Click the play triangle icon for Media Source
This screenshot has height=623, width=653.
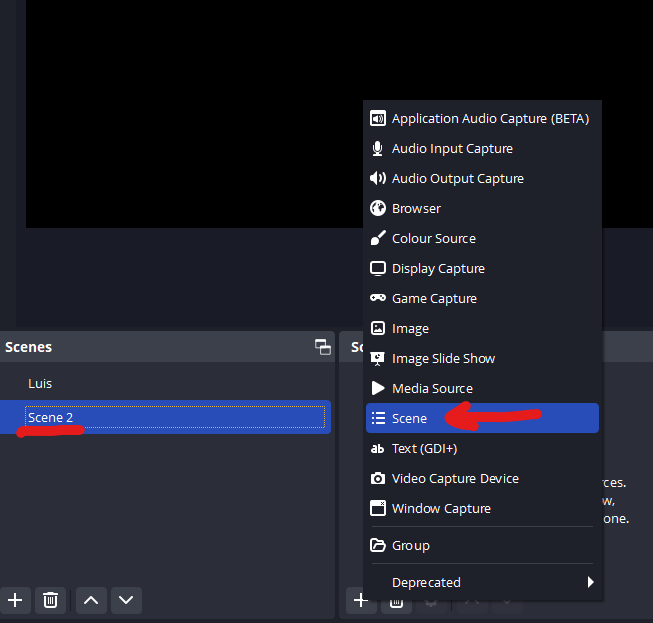(x=378, y=388)
